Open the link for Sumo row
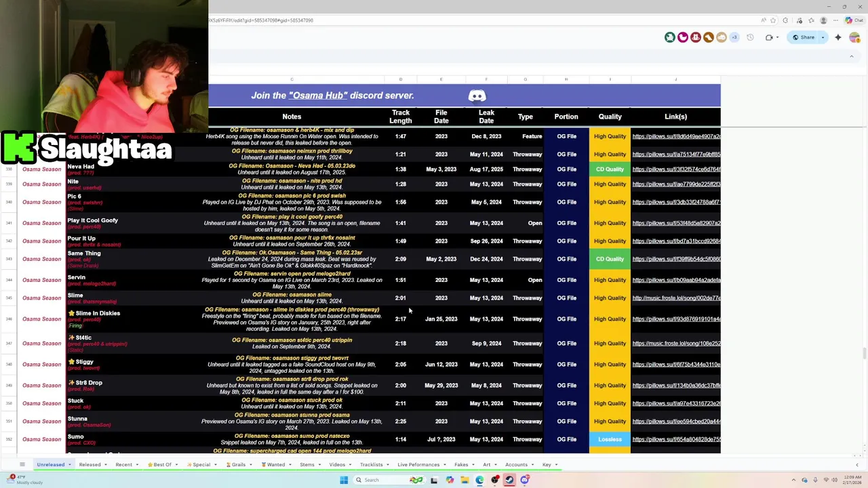868x488 pixels. coord(676,439)
